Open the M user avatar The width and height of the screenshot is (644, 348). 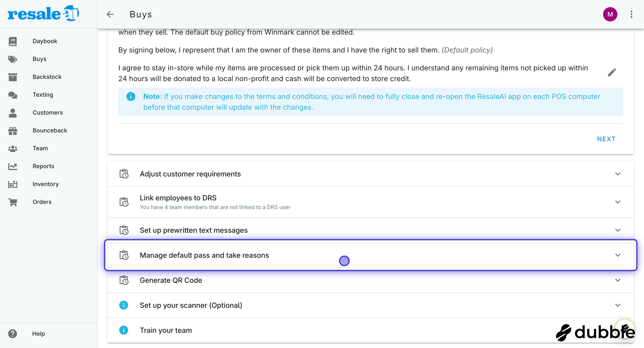tap(610, 14)
